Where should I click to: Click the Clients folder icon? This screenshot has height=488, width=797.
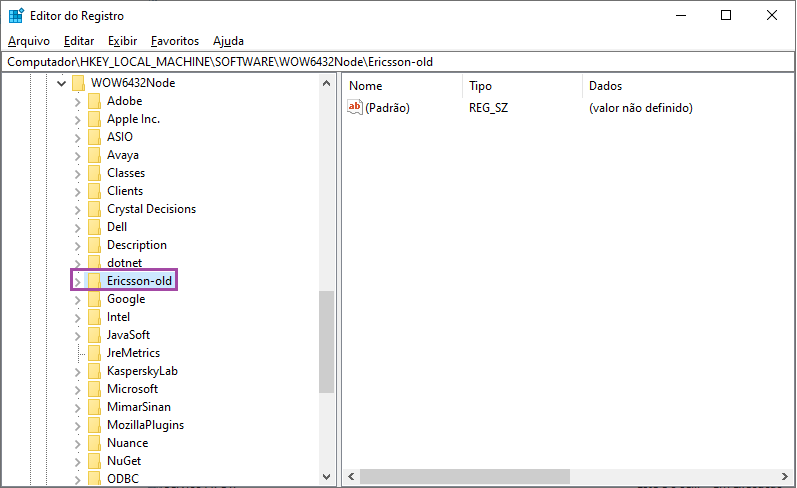(x=94, y=191)
